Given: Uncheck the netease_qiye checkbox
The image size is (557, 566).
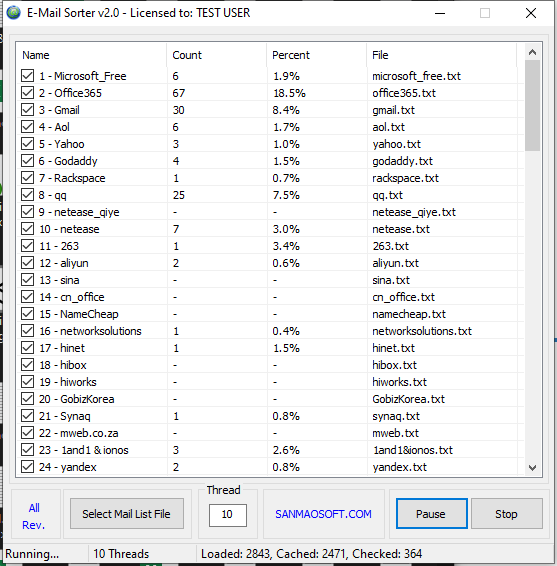Looking at the screenshot, I should pos(27,212).
